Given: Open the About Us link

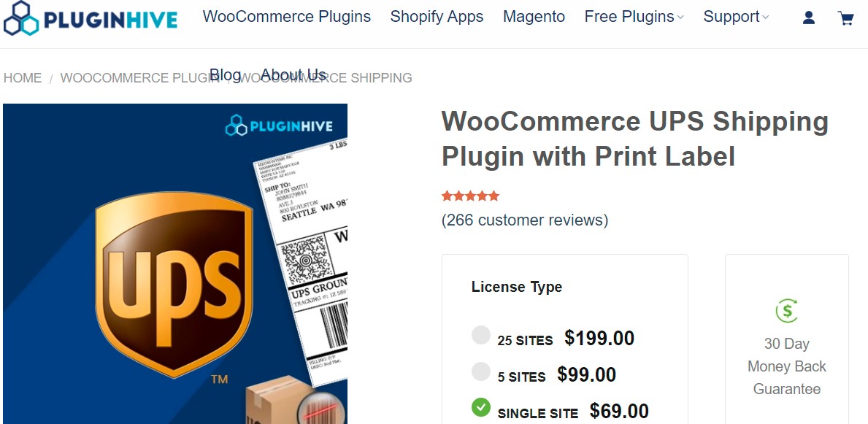Looking at the screenshot, I should (x=293, y=74).
